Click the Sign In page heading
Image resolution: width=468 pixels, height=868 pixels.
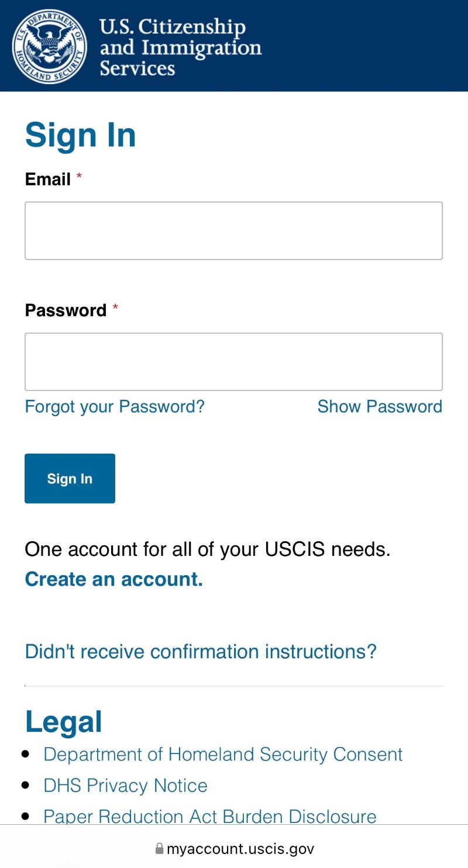pos(81,136)
